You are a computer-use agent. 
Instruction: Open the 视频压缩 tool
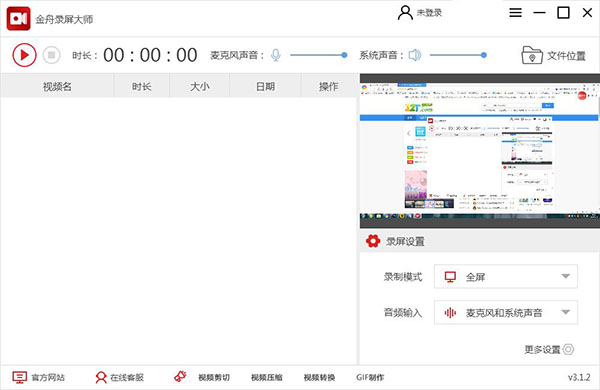pyautogui.click(x=267, y=377)
